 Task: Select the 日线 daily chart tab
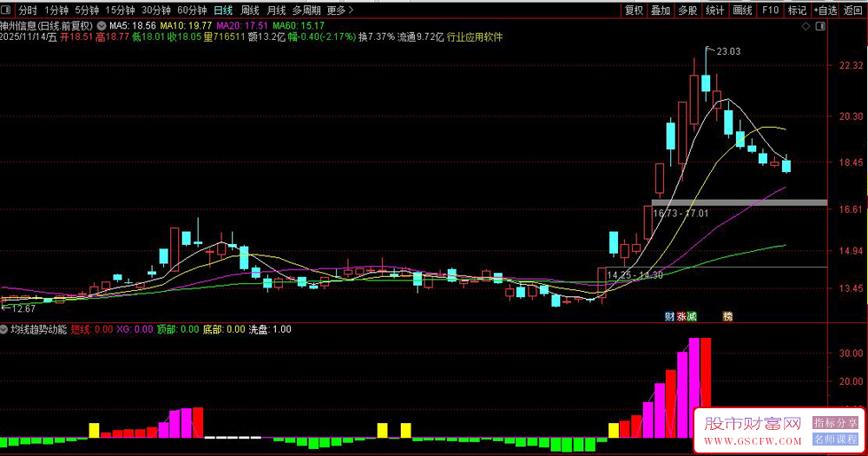[223, 10]
